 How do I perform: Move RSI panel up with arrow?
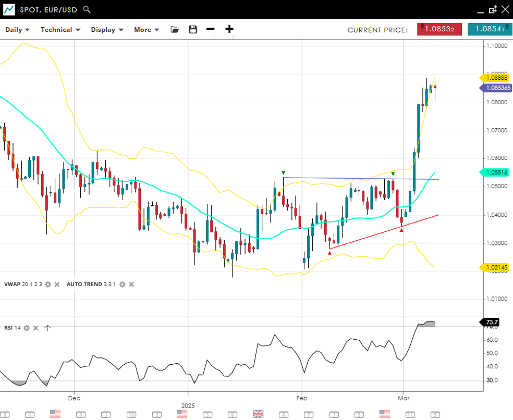(x=47, y=328)
